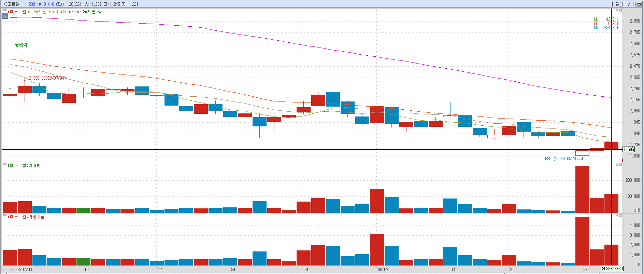The height and width of the screenshot is (274, 644).
Task: Minimize the 거래대금 trading value panel
Action: [x=617, y=216]
